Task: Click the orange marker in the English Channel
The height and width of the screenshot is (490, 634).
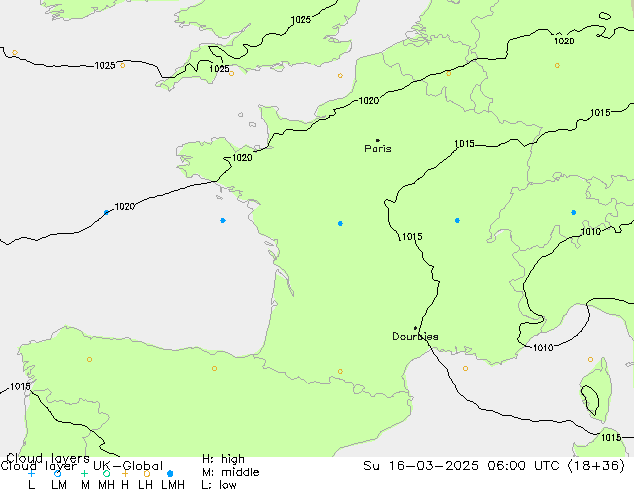Action: [340, 76]
